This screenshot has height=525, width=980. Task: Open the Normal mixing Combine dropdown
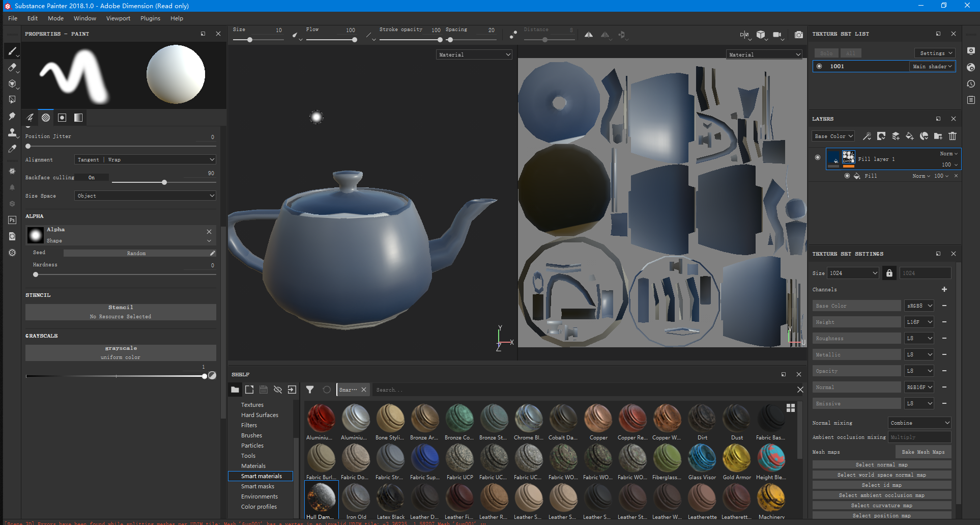(919, 423)
